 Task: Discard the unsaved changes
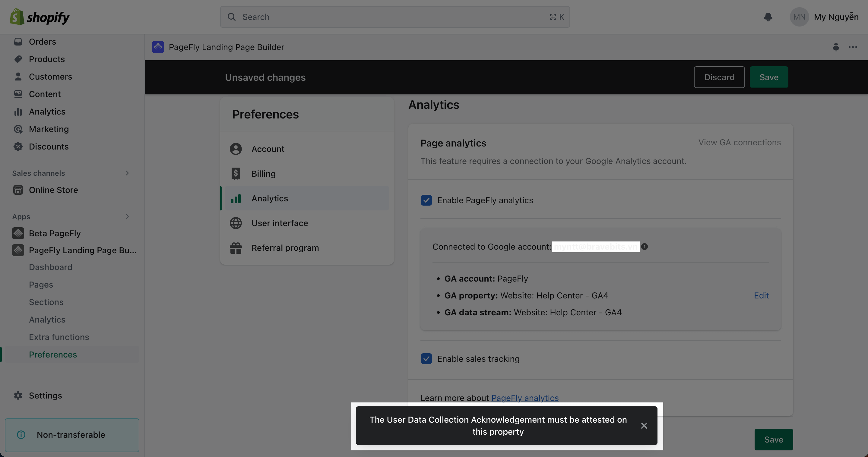(x=719, y=77)
